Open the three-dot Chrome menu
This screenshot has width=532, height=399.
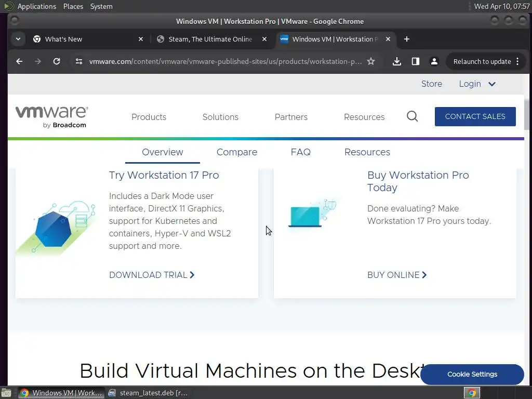click(517, 61)
